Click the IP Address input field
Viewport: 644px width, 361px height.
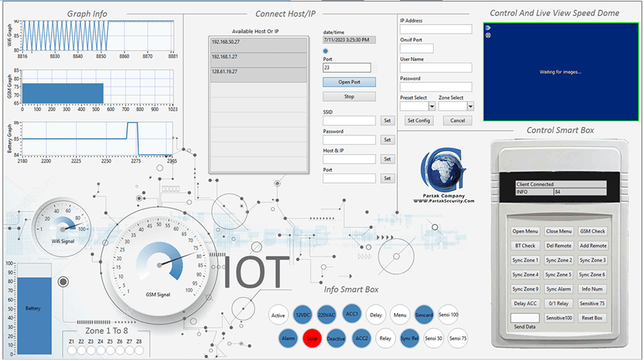tap(435, 29)
